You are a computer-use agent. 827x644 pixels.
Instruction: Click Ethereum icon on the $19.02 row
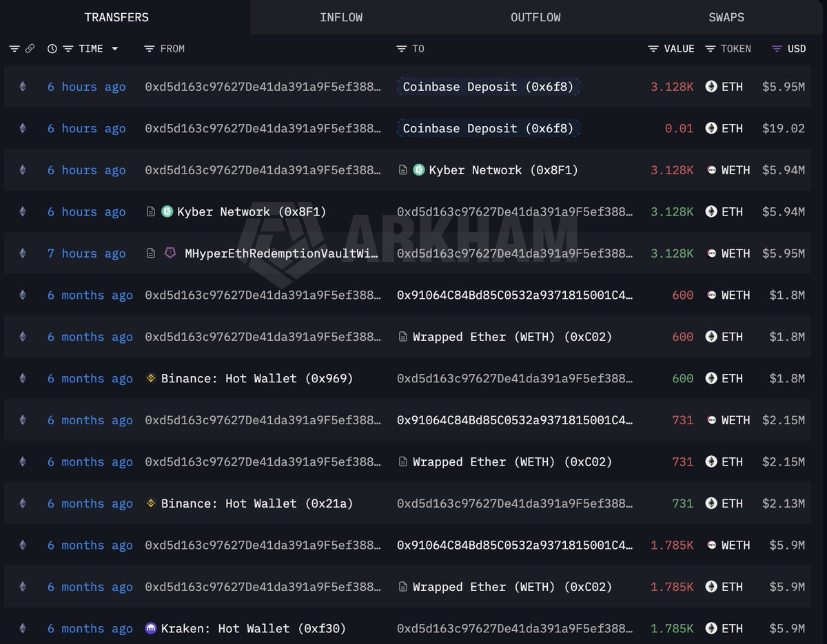(22, 128)
